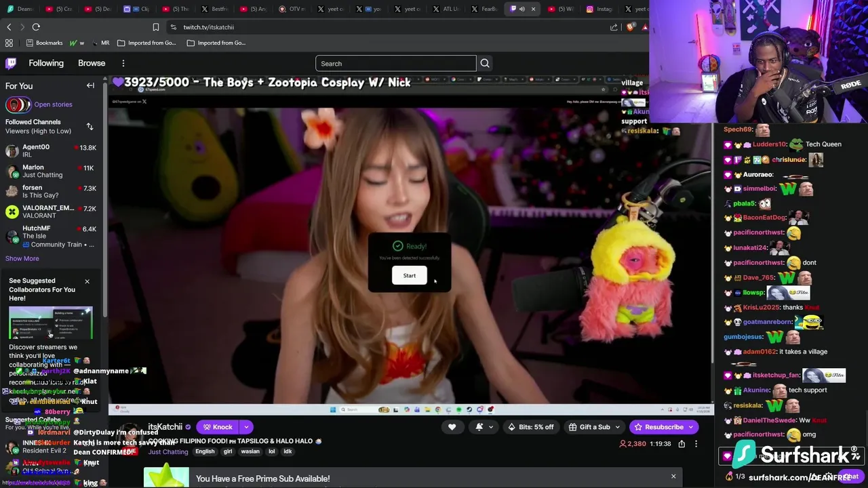This screenshot has height=488, width=868.
Task: Open the w bookmark
Action: tap(77, 43)
